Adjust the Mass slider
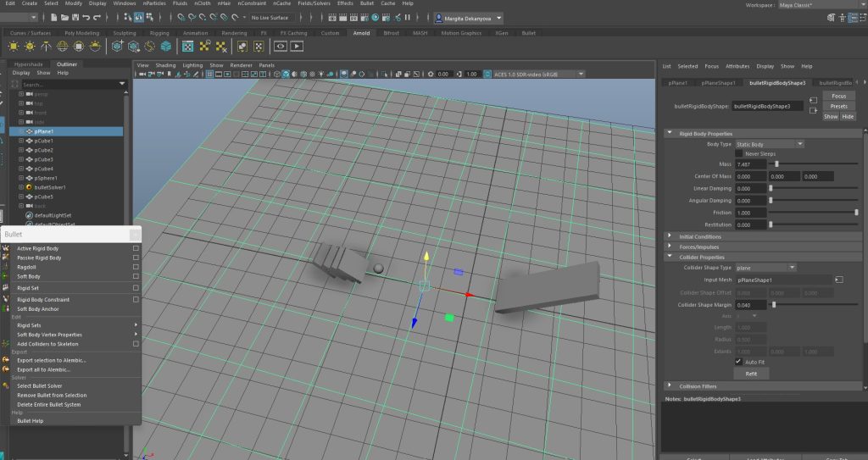Screen dimensions: 868x460 point(776,164)
